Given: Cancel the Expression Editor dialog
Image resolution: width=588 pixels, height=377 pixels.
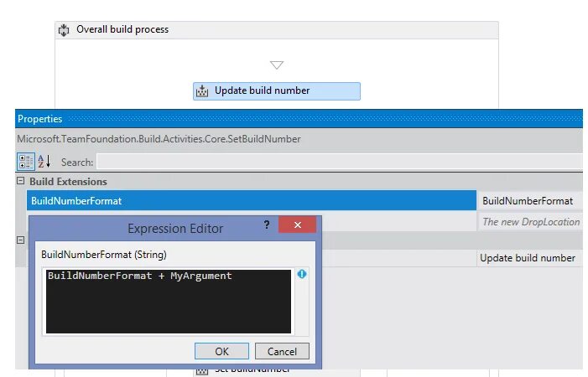Looking at the screenshot, I should click(282, 351).
